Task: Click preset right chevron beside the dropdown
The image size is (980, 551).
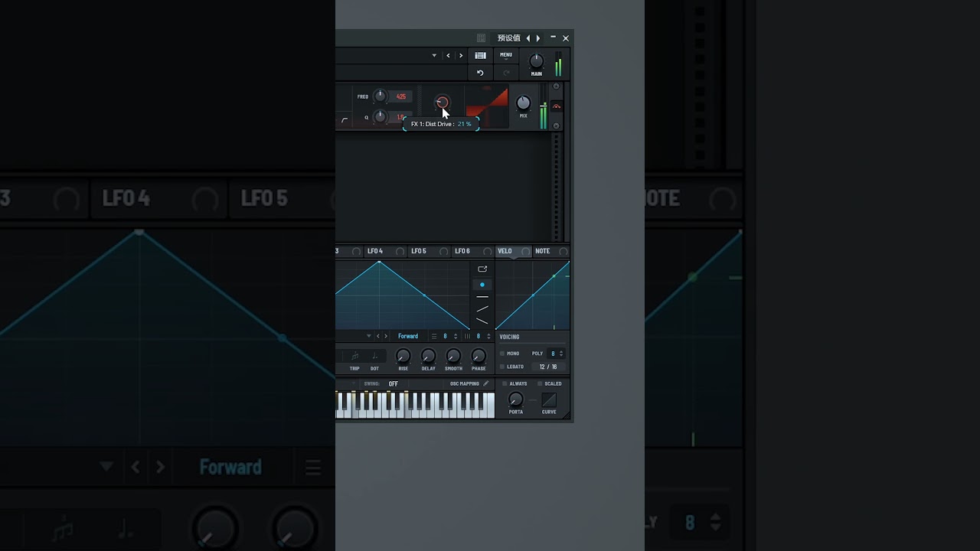Action: coord(461,55)
